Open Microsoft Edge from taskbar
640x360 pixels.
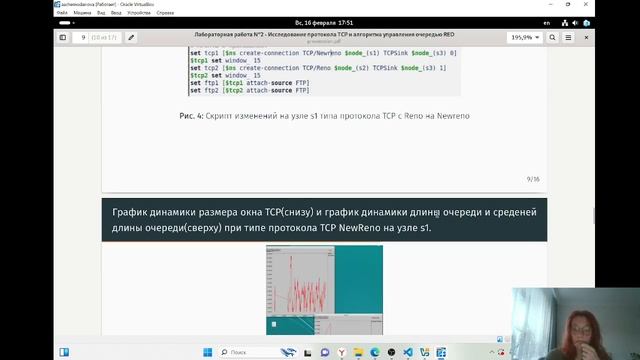coord(375,352)
